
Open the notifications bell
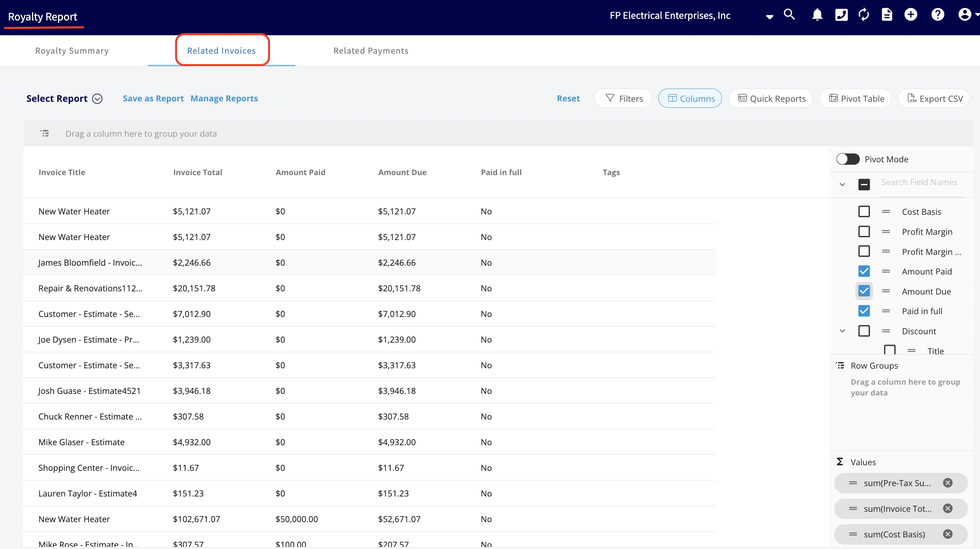pyautogui.click(x=817, y=15)
